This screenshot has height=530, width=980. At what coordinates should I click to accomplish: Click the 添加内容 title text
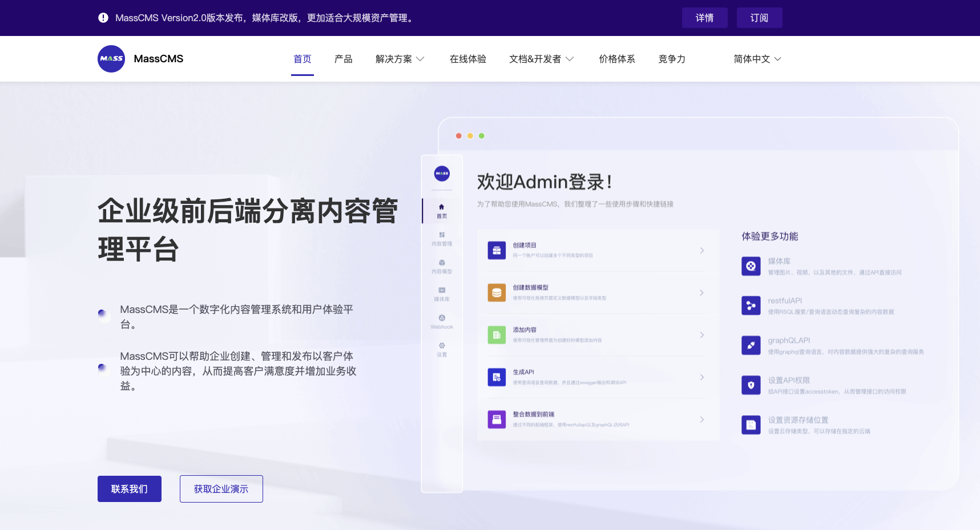525,330
